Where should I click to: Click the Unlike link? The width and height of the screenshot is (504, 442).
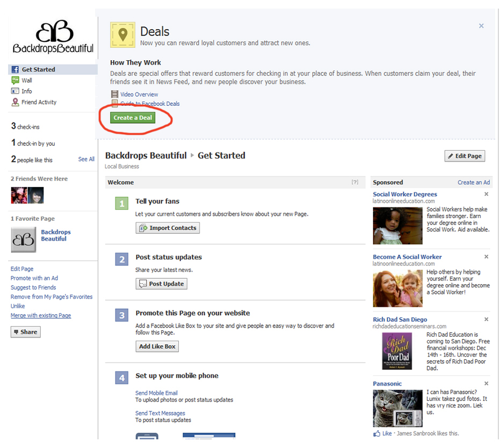click(x=18, y=306)
